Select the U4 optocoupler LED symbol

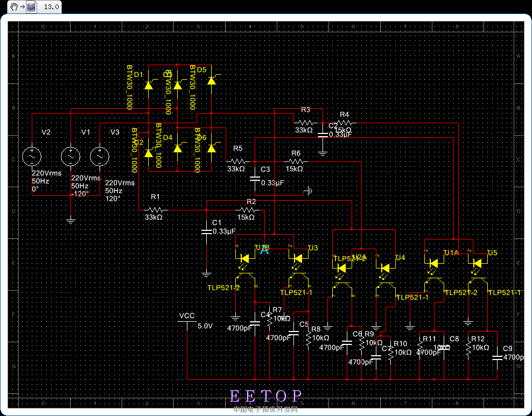coord(385,268)
